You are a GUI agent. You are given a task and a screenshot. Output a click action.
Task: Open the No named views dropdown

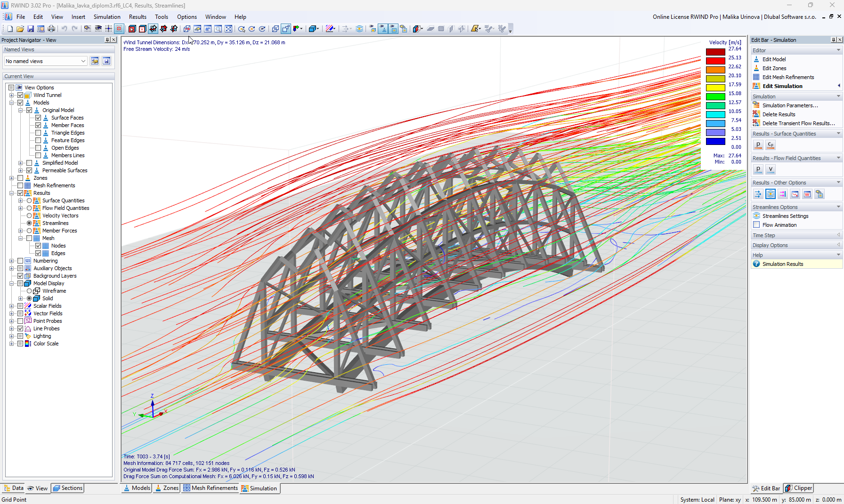(46, 61)
